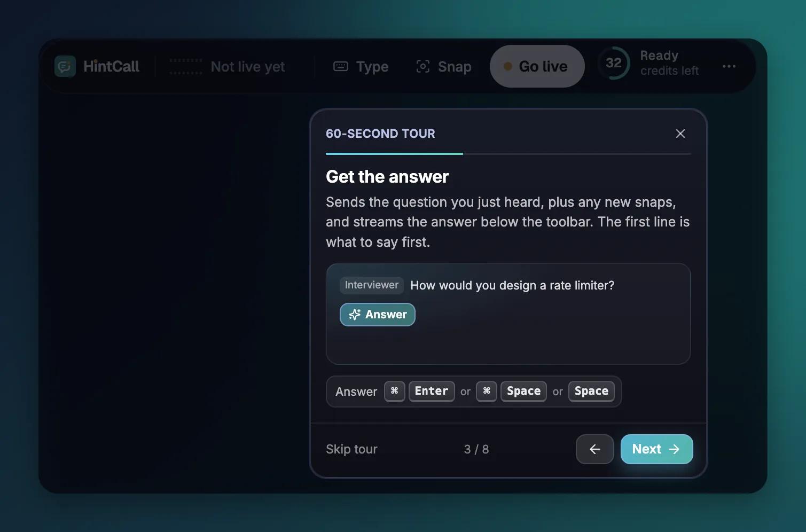The width and height of the screenshot is (806, 532).
Task: Click the Interviewer label tag
Action: click(x=372, y=285)
